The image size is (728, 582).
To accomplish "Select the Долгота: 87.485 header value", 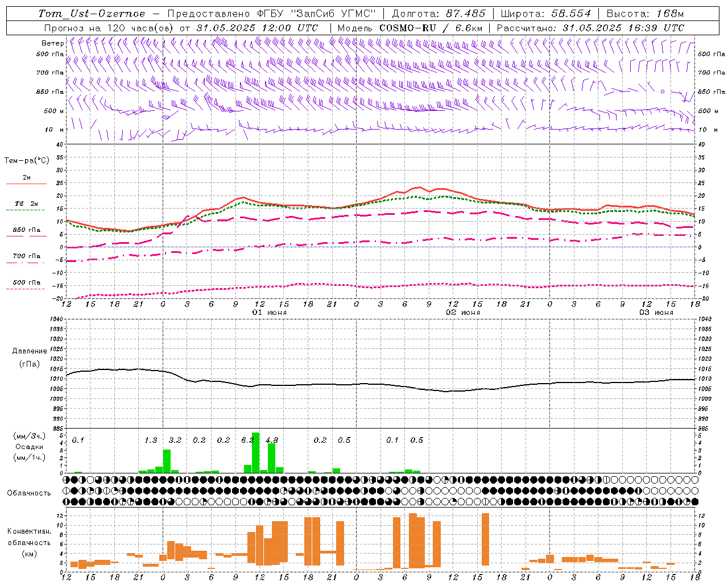I will pyautogui.click(x=439, y=14).
